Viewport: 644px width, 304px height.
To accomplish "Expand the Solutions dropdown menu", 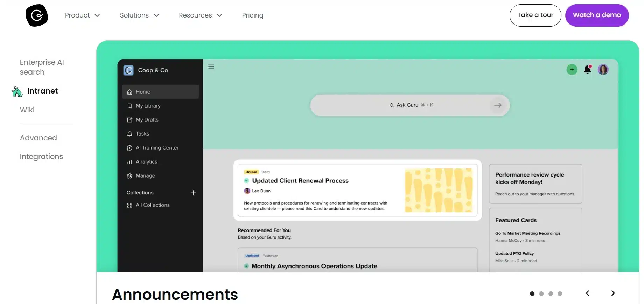I will (140, 15).
